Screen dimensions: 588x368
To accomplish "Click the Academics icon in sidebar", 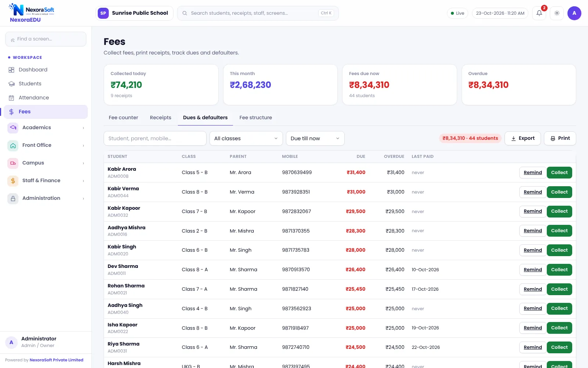I will [x=13, y=128].
